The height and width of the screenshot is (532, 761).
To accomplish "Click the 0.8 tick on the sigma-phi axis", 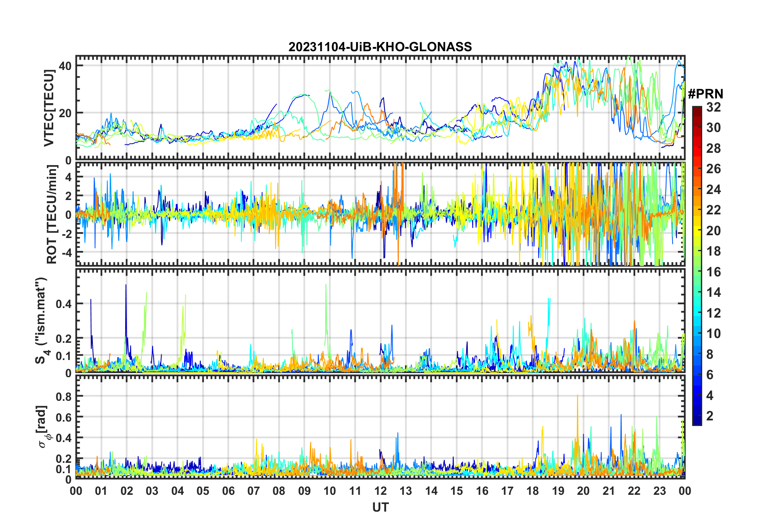I will pyautogui.click(x=64, y=396).
